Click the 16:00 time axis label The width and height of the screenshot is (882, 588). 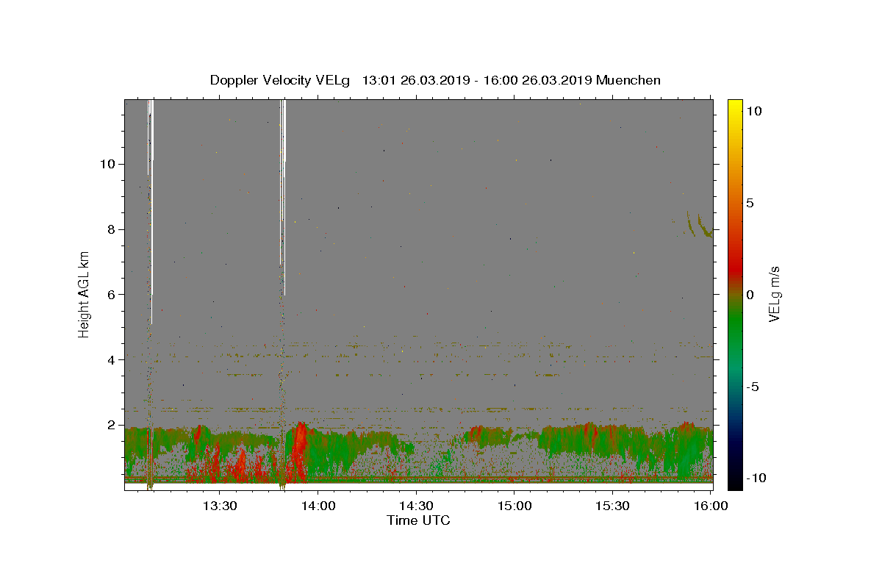(x=711, y=506)
